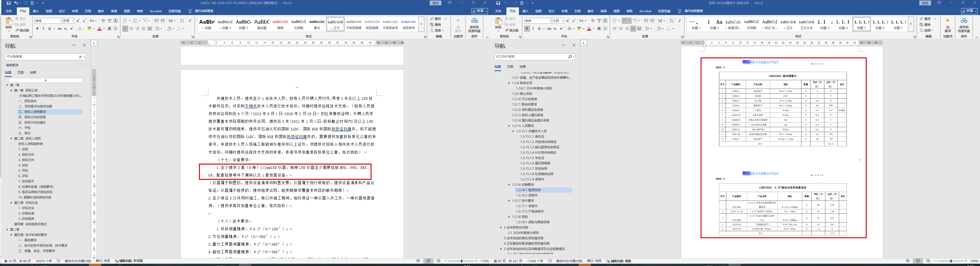
Task: Increase font size in left Word window
Action: coord(78,21)
